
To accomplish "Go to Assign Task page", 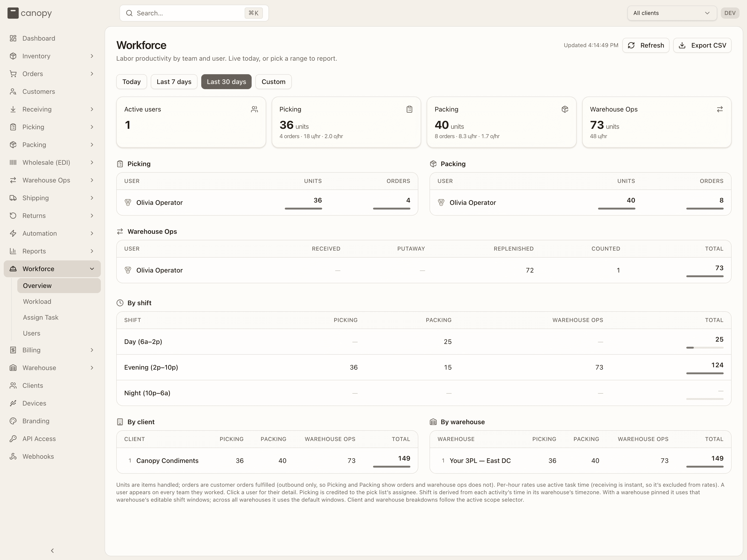I will pos(59,317).
